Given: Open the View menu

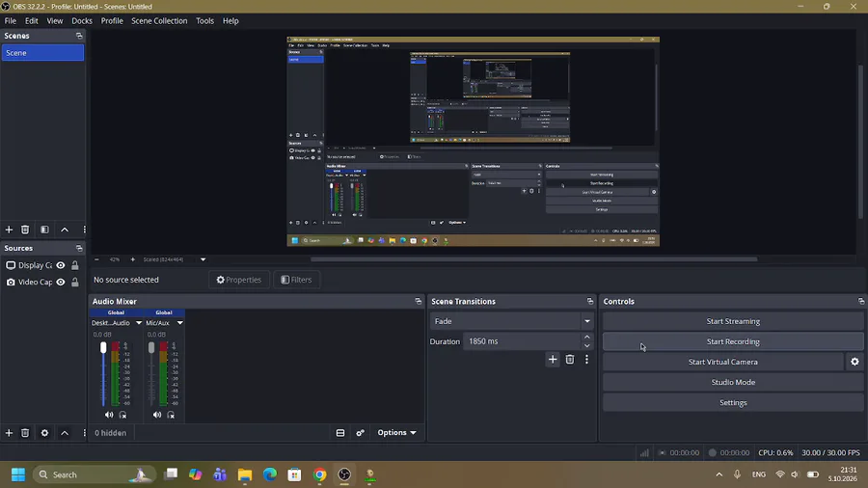Looking at the screenshot, I should coord(55,21).
